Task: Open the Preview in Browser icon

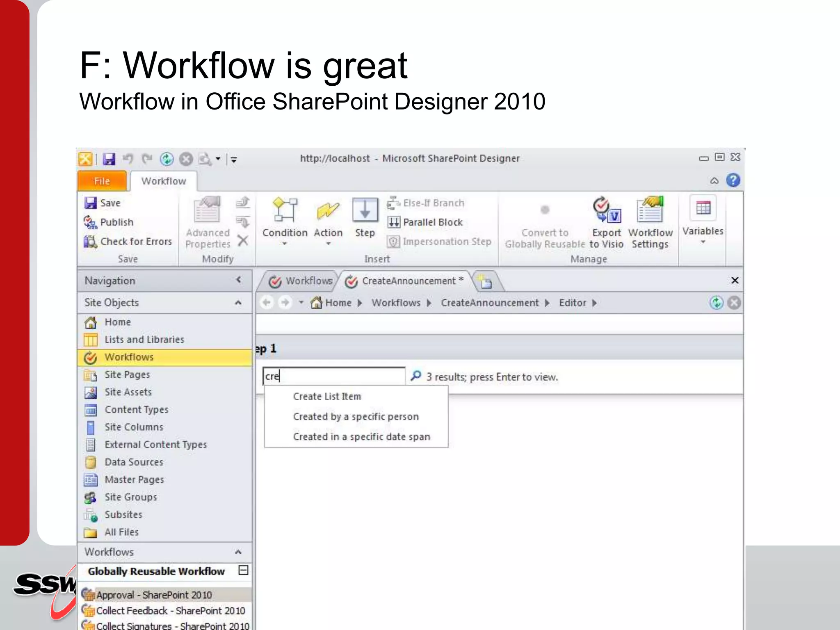Action: pyautogui.click(x=205, y=159)
